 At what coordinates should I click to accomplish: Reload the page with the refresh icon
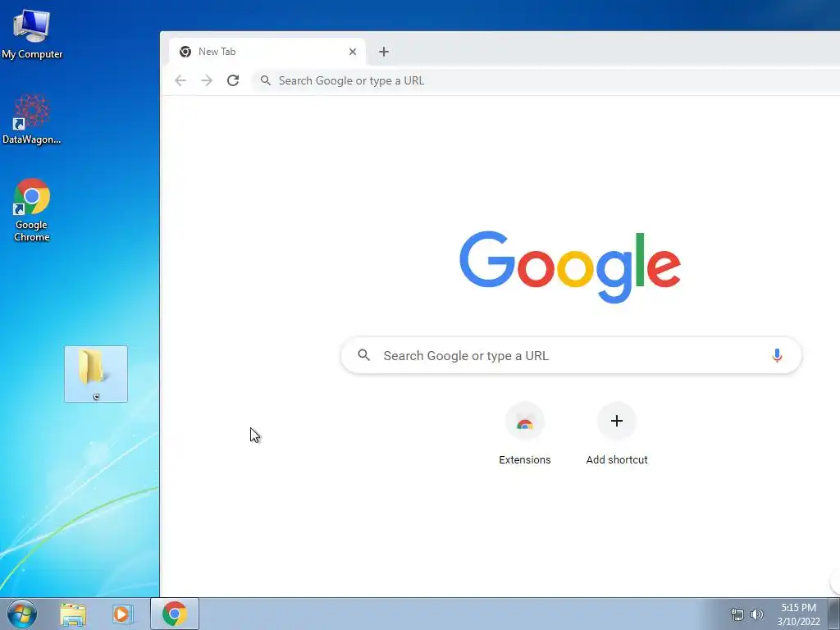pos(233,80)
